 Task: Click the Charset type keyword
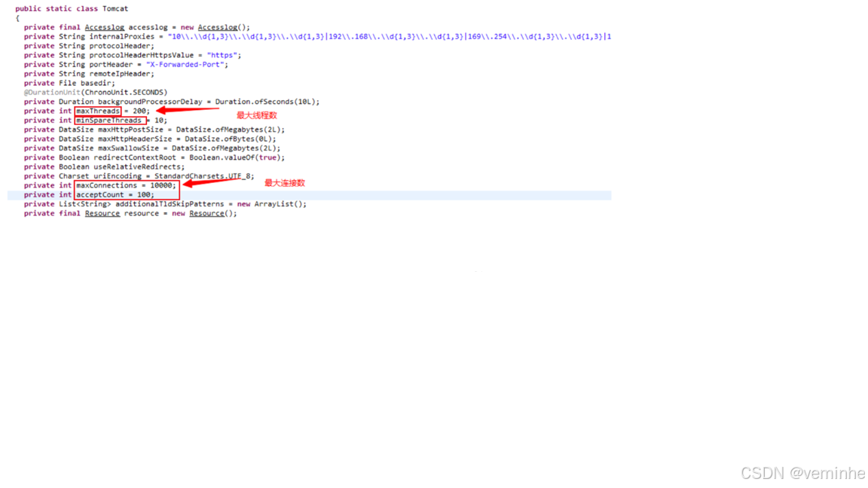74,176
